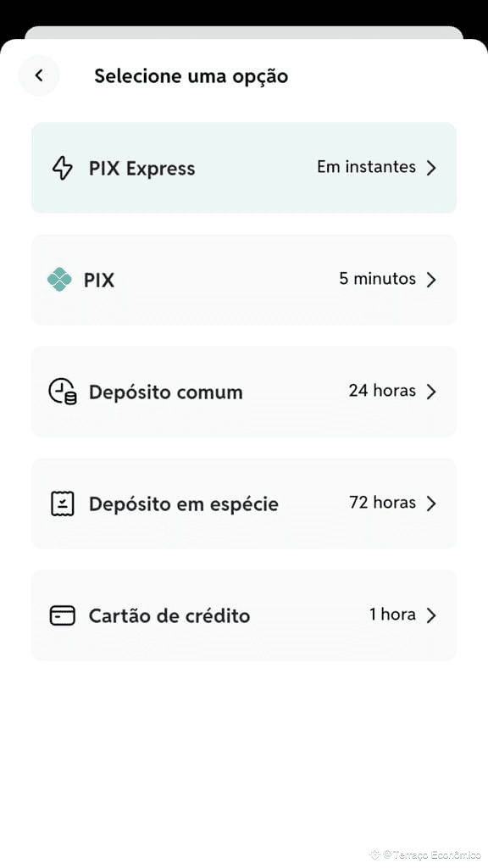Open the chevron next to 5 minutos
The height and width of the screenshot is (868, 488).
point(431,280)
